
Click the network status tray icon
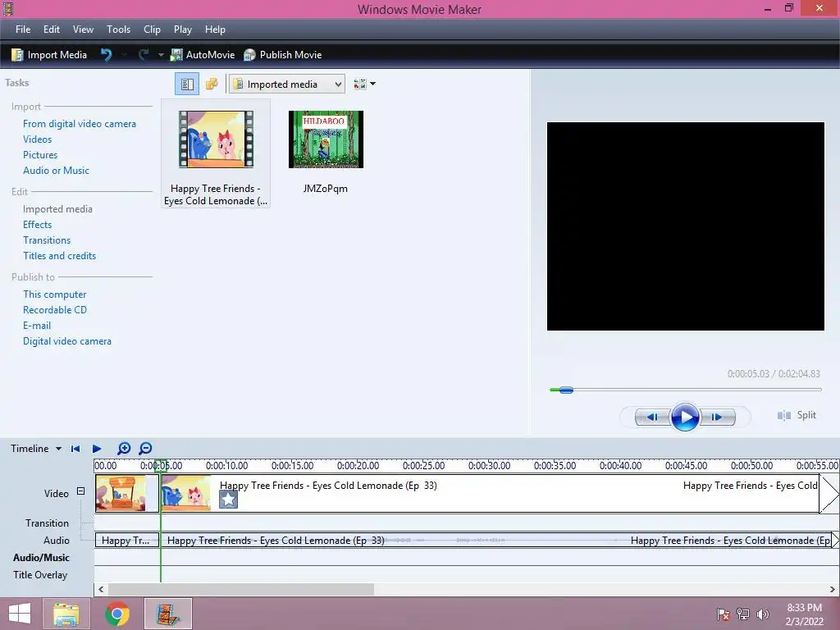tap(743, 614)
